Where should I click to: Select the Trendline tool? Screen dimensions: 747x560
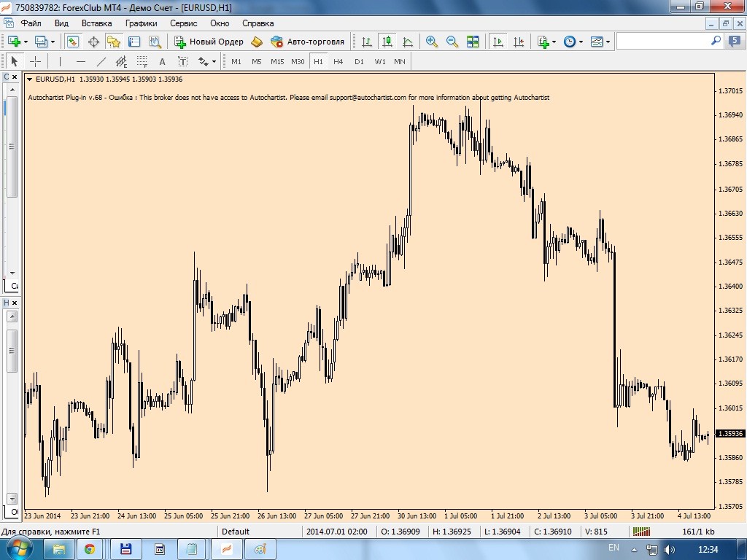point(101,61)
